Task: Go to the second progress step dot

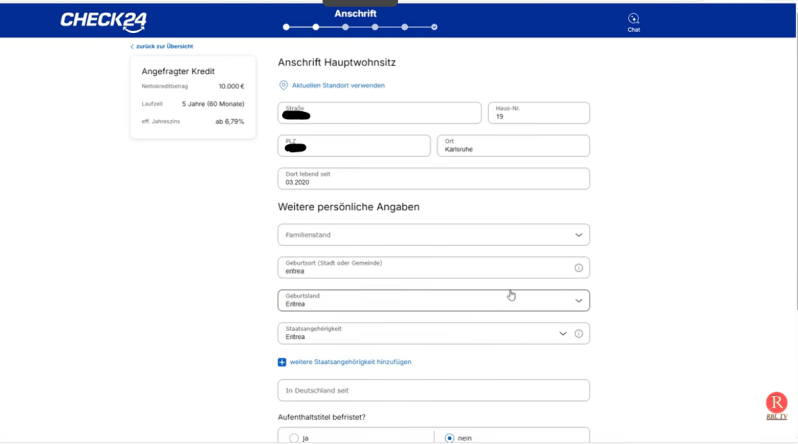Action: pyautogui.click(x=316, y=27)
